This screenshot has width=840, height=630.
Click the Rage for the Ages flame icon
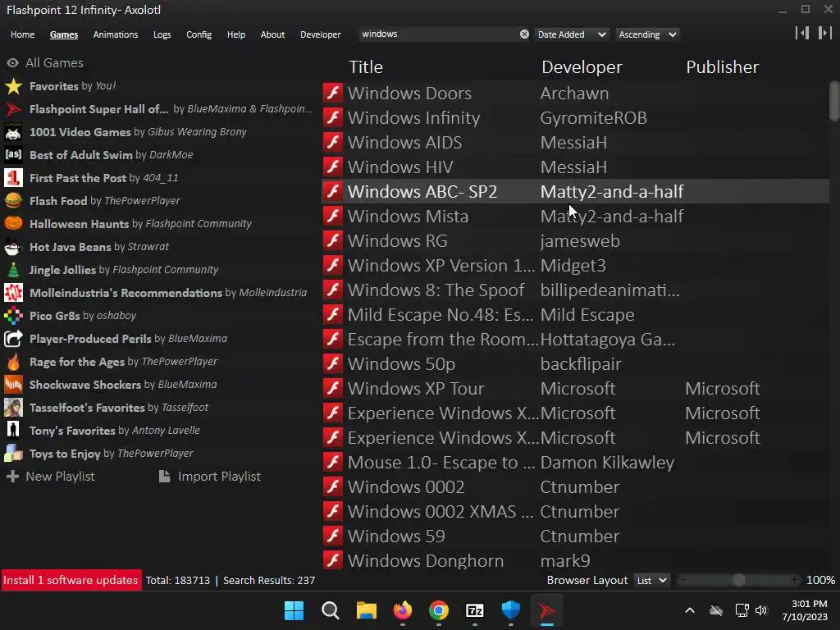coord(13,362)
